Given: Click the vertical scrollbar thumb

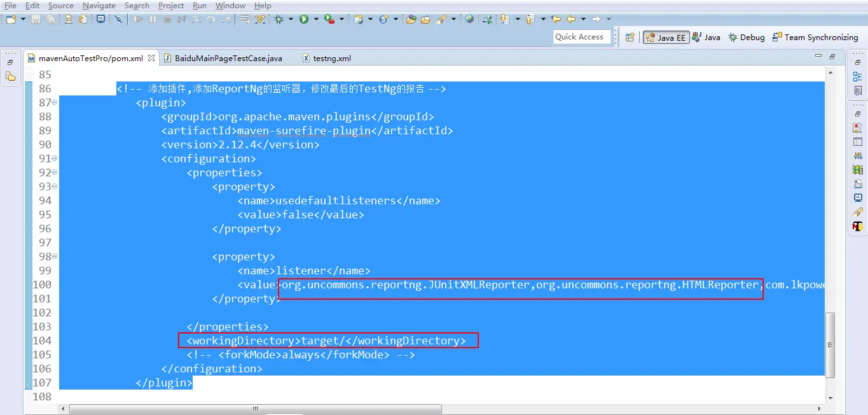Looking at the screenshot, I should [830, 345].
